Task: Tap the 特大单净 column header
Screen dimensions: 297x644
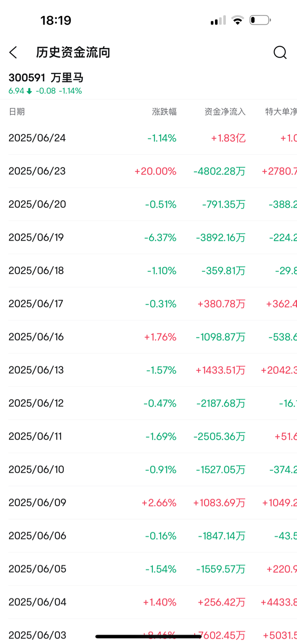Action: click(x=281, y=112)
